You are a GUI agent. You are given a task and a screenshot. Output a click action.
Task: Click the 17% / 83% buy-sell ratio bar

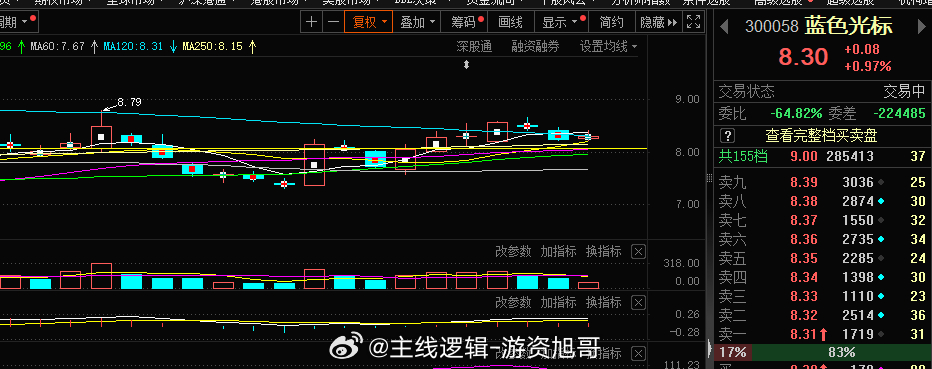[x=823, y=352]
